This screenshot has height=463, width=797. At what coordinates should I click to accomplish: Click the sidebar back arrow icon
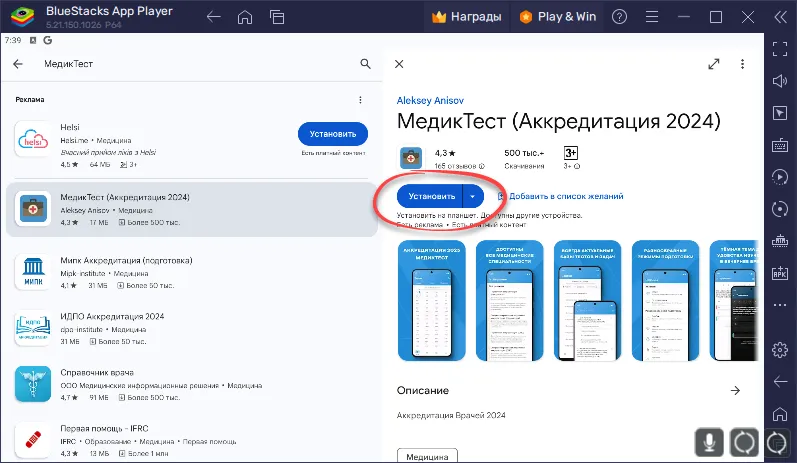click(x=780, y=382)
